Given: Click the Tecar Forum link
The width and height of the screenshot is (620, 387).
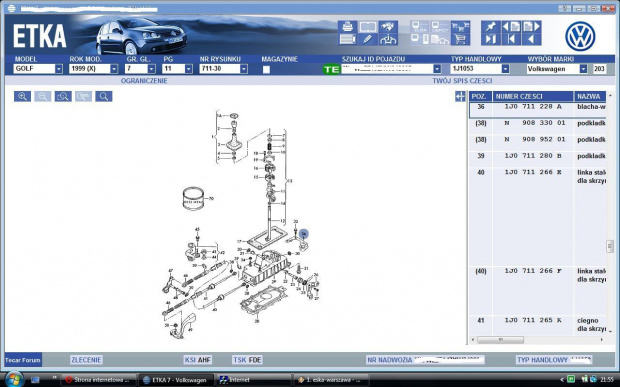Looking at the screenshot, I should click(23, 360).
